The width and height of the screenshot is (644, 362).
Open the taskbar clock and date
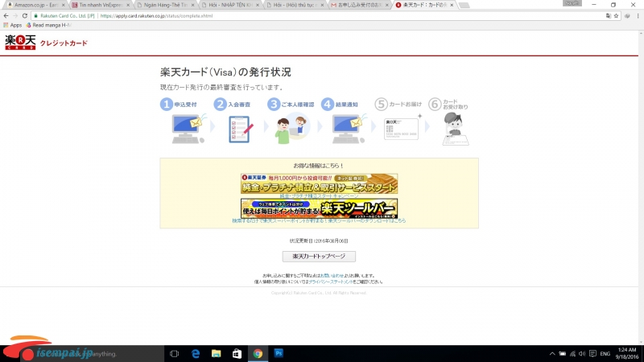tap(627, 353)
